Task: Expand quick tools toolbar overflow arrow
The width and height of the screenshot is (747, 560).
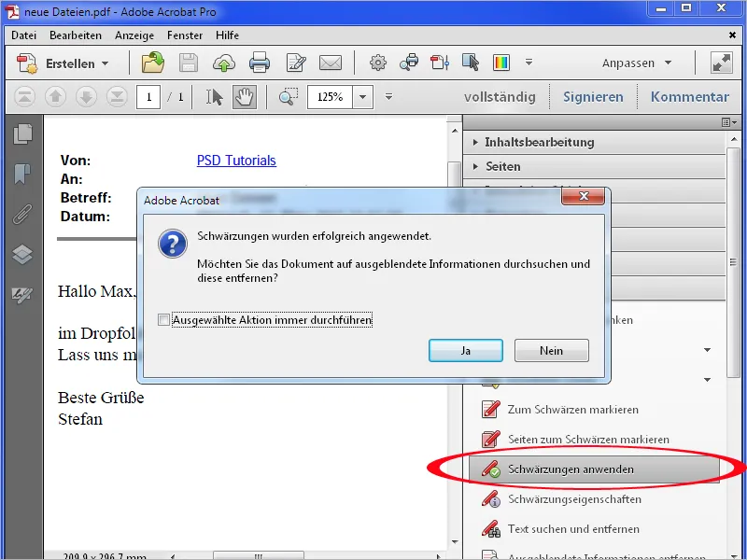Action: [x=529, y=63]
